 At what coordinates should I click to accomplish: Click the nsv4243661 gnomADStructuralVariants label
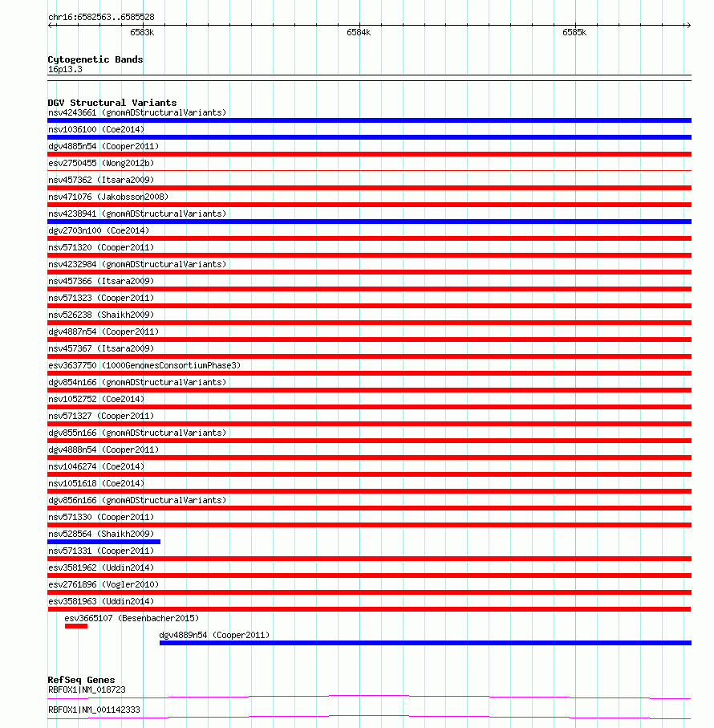pos(137,113)
